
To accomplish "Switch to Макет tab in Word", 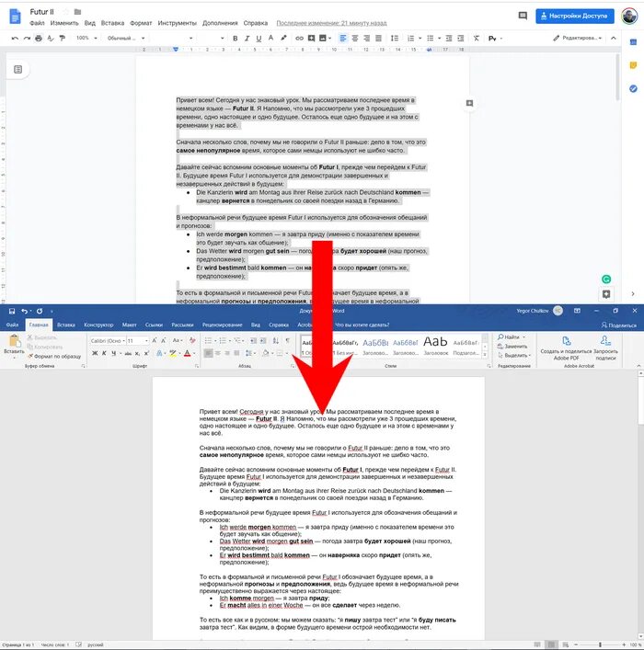I will [x=130, y=325].
